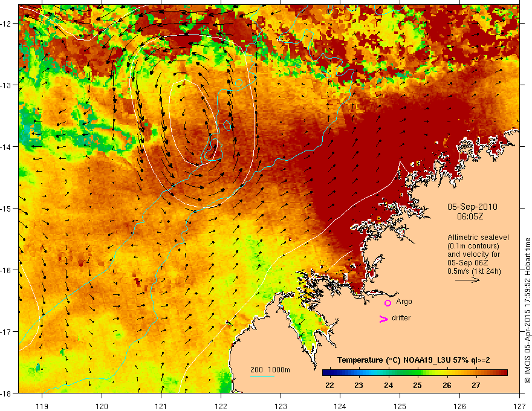Click the latitude axis label -16

click(7, 270)
